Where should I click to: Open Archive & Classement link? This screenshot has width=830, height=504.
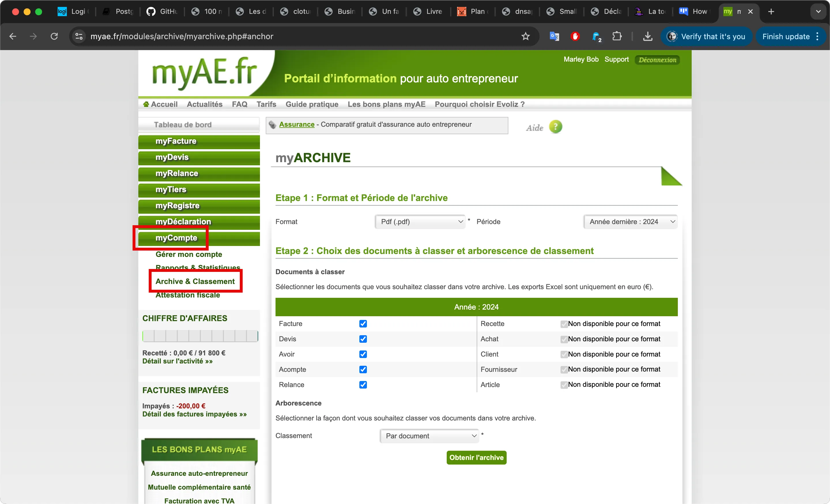(x=195, y=281)
